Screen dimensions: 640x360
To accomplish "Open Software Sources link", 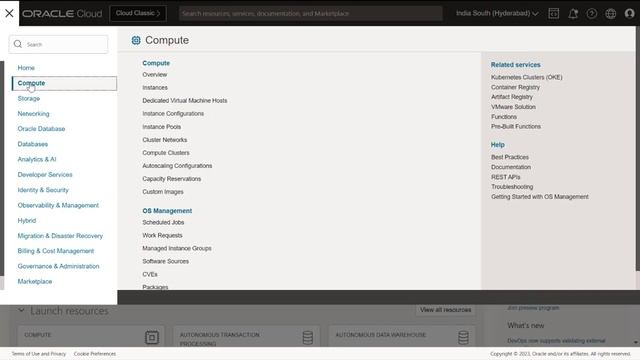I will (165, 261).
